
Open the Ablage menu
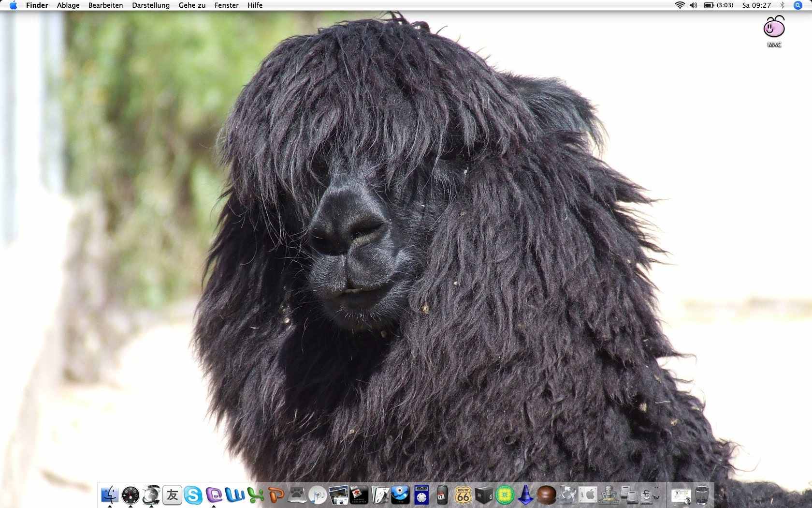tap(68, 5)
